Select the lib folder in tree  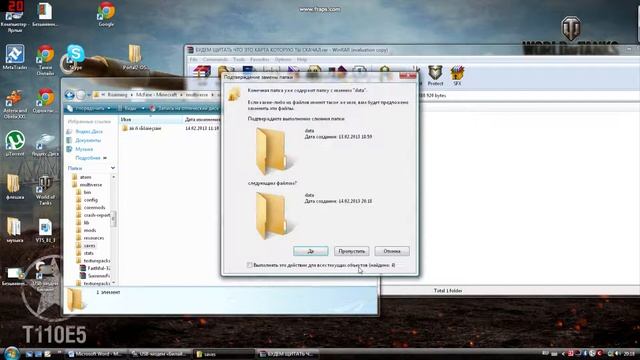(x=86, y=223)
